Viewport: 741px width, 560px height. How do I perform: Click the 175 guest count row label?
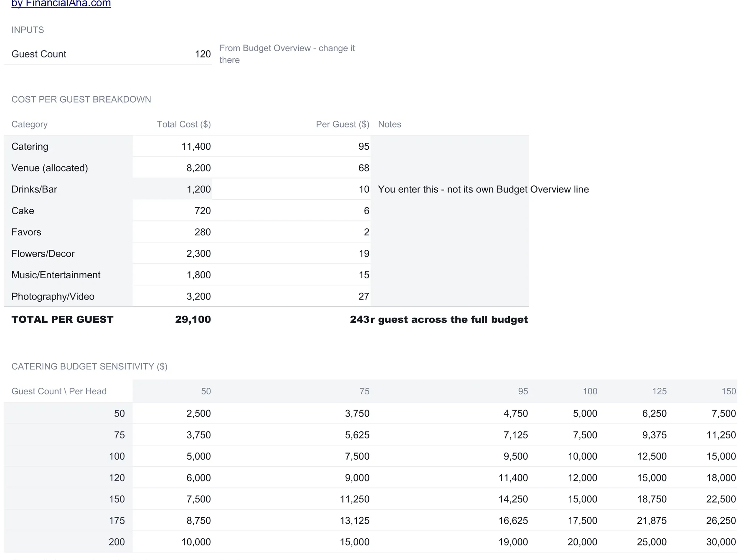[x=117, y=521]
